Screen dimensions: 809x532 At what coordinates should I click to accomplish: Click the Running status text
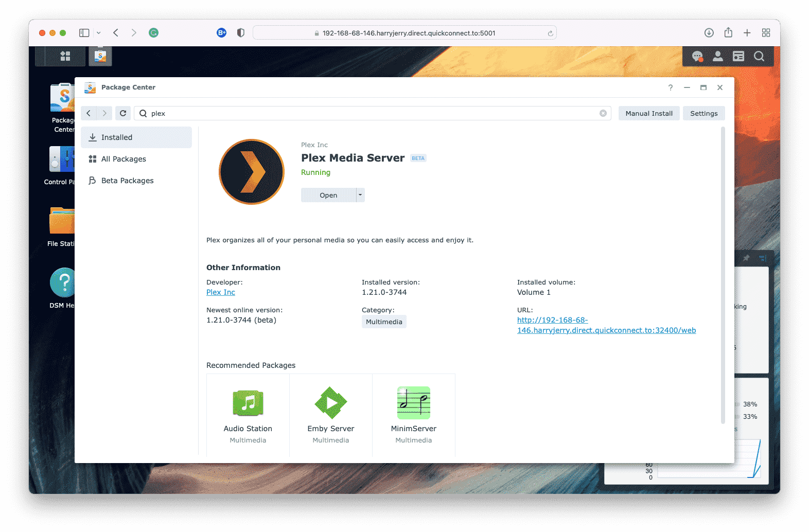click(x=315, y=172)
